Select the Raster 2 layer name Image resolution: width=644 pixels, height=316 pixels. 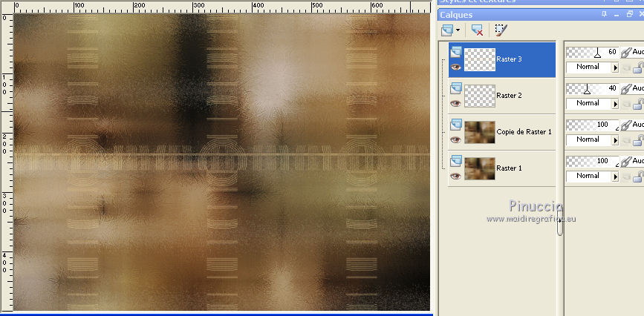509,96
